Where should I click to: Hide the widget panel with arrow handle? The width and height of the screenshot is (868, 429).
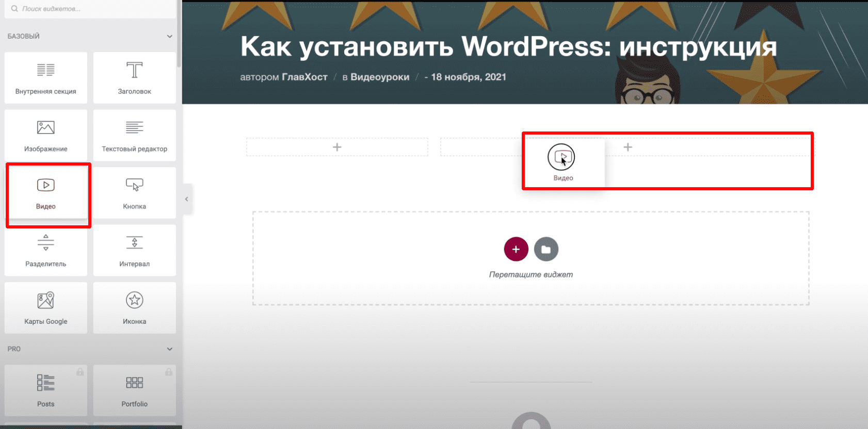[187, 199]
